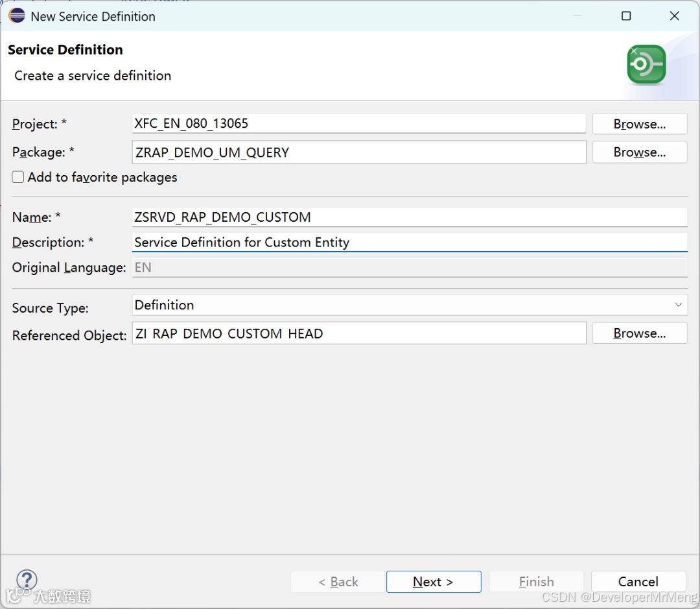The image size is (700, 609).
Task: Click the disabled Finish button
Action: [536, 582]
